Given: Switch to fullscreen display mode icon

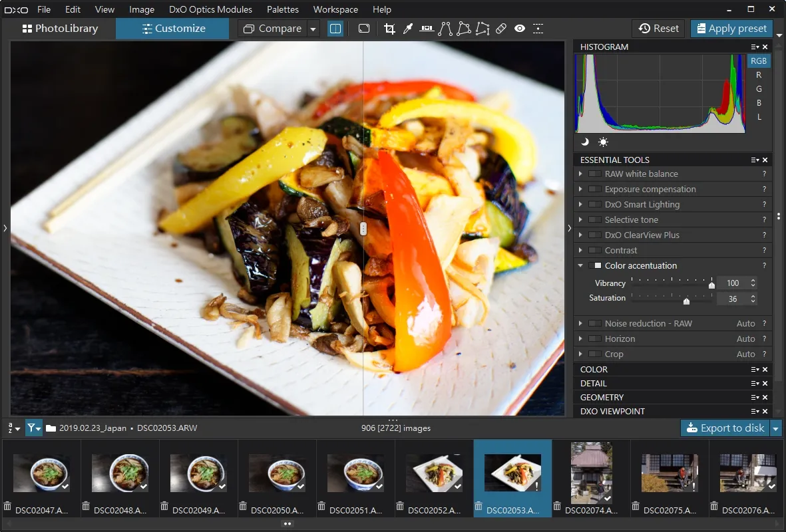Looking at the screenshot, I should click(365, 29).
